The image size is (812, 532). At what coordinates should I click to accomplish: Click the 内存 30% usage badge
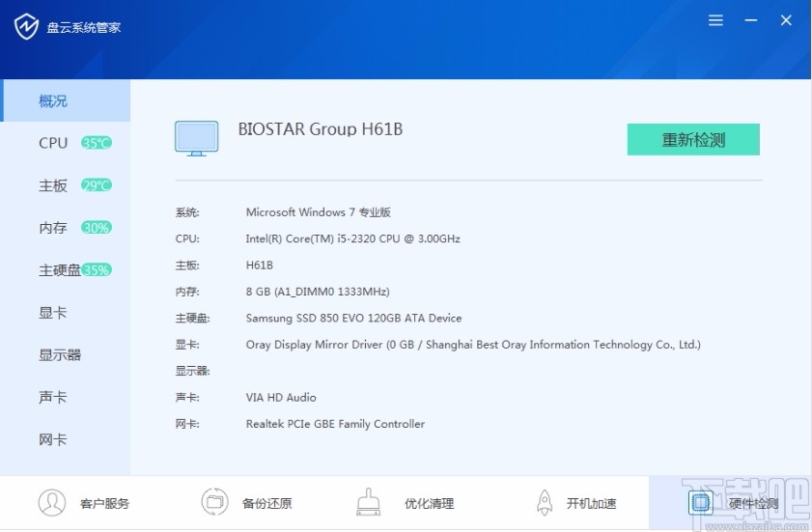point(97,228)
